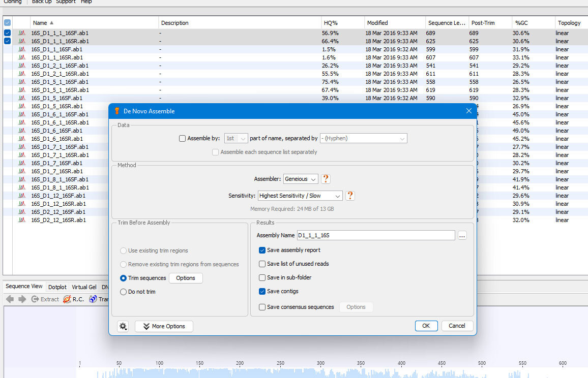Click the chromatogram icon of 16S_D1_1_16SF.ab1

point(22,49)
